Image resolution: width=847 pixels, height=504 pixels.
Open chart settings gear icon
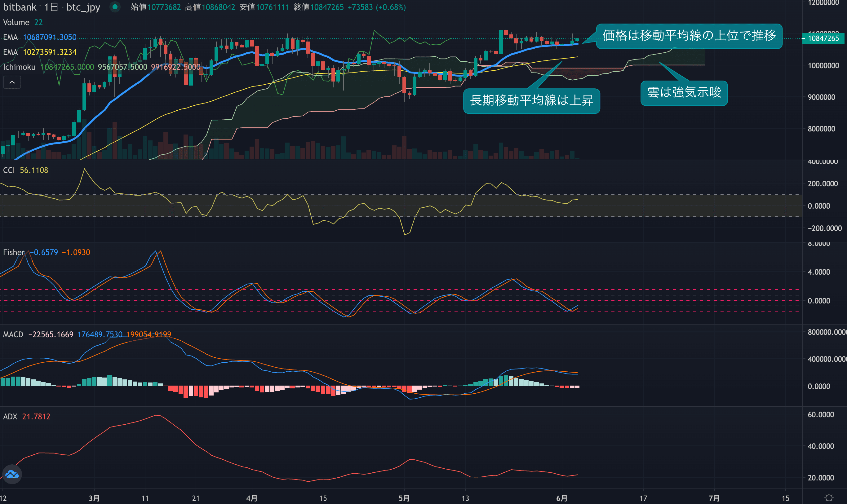(x=829, y=497)
